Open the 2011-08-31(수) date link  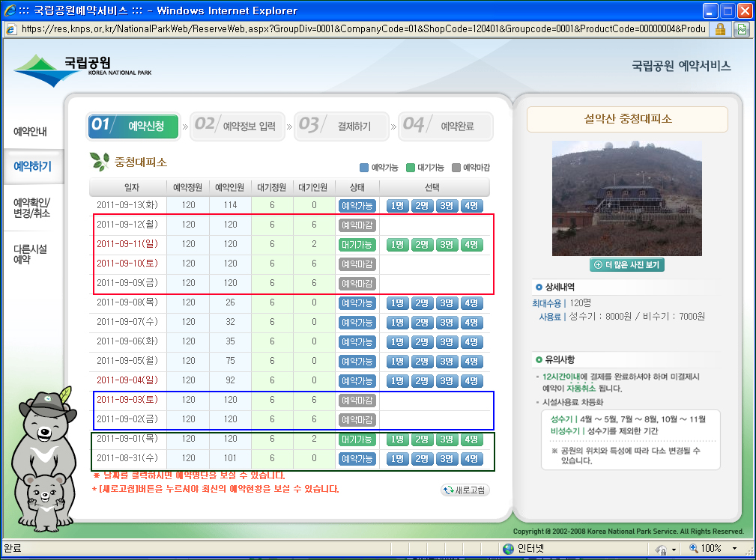[x=124, y=459]
